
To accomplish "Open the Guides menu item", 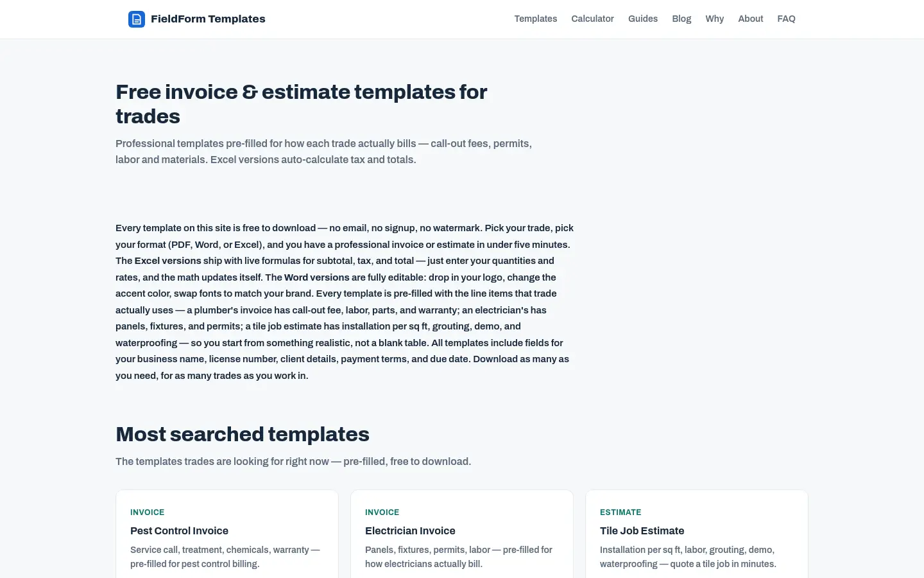I will pos(642,19).
